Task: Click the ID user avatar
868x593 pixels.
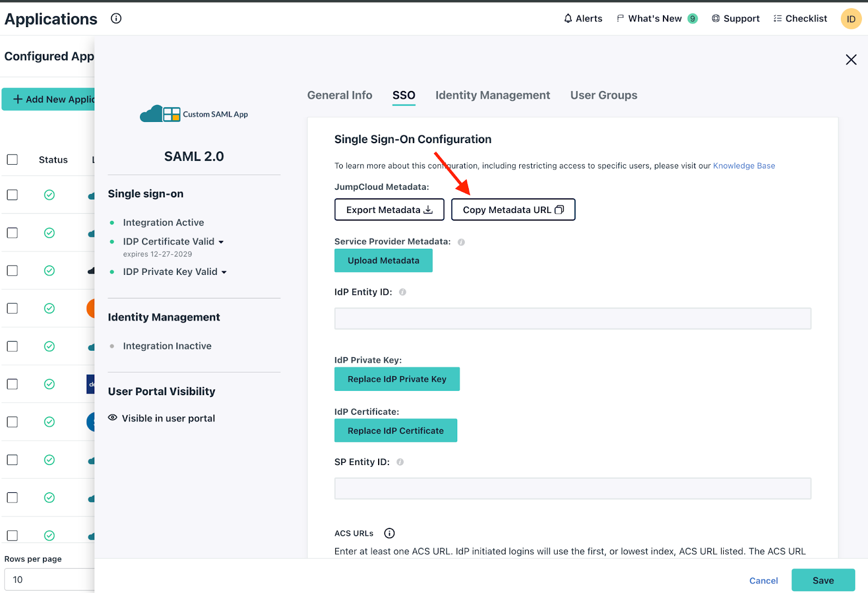Action: tap(851, 19)
